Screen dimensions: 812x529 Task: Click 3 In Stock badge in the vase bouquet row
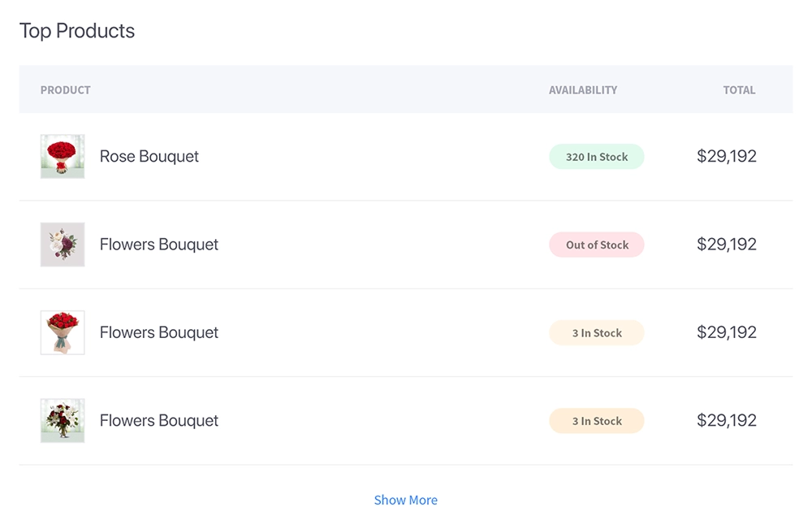(597, 421)
